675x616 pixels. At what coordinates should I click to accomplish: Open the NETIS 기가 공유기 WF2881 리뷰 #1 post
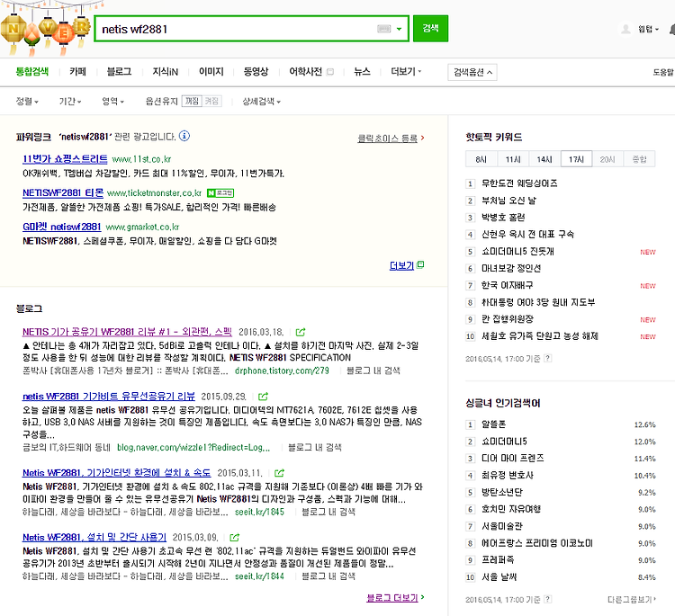(x=127, y=332)
